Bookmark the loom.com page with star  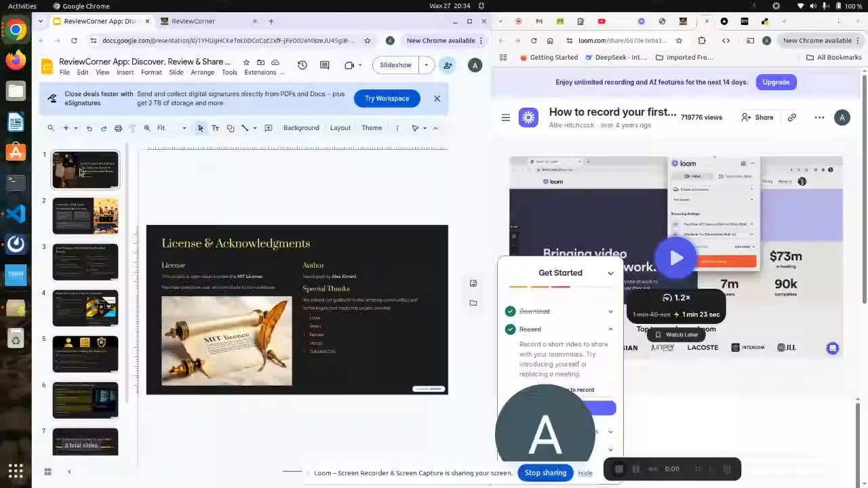click(679, 41)
